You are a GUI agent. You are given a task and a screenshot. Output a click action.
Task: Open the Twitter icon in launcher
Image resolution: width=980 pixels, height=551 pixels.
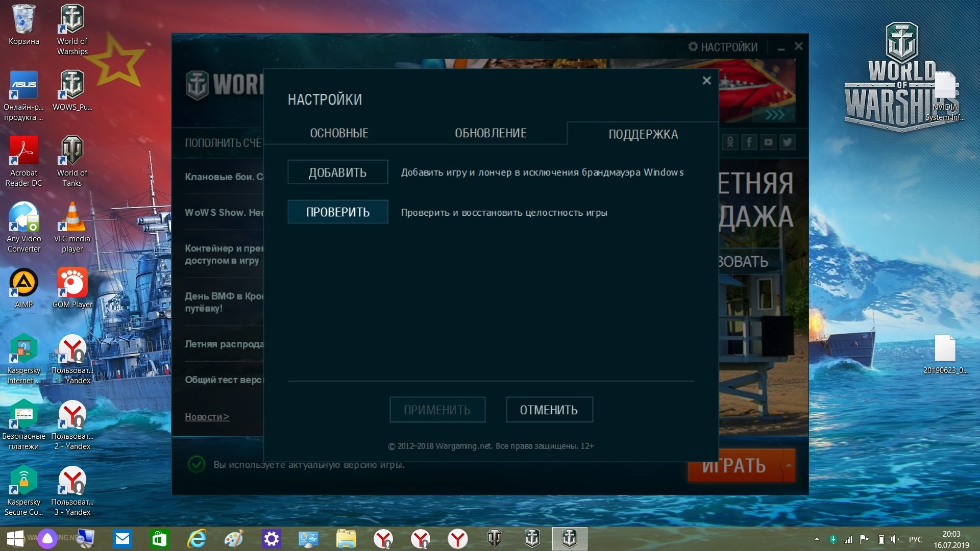pyautogui.click(x=788, y=142)
